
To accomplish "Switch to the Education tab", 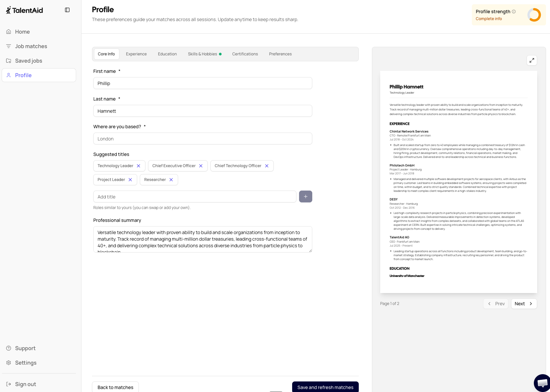I will pyautogui.click(x=167, y=54).
